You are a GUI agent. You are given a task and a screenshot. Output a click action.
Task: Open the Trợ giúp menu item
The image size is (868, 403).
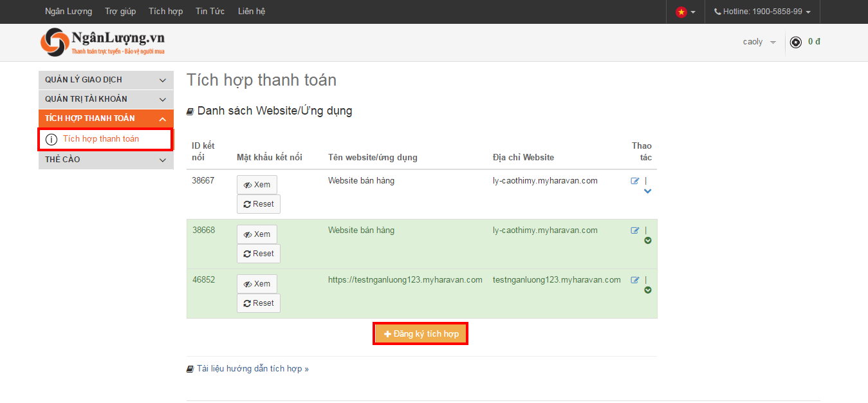click(120, 12)
